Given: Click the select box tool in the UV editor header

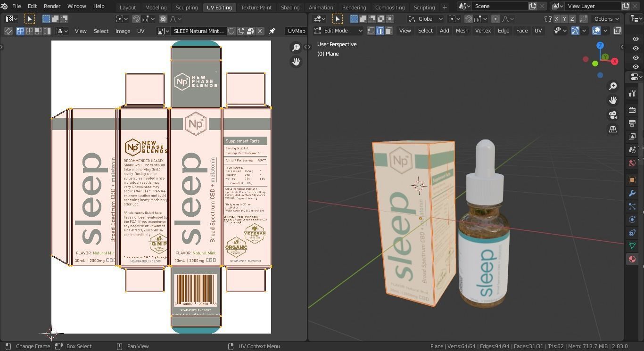Looking at the screenshot, I should coord(29,19).
